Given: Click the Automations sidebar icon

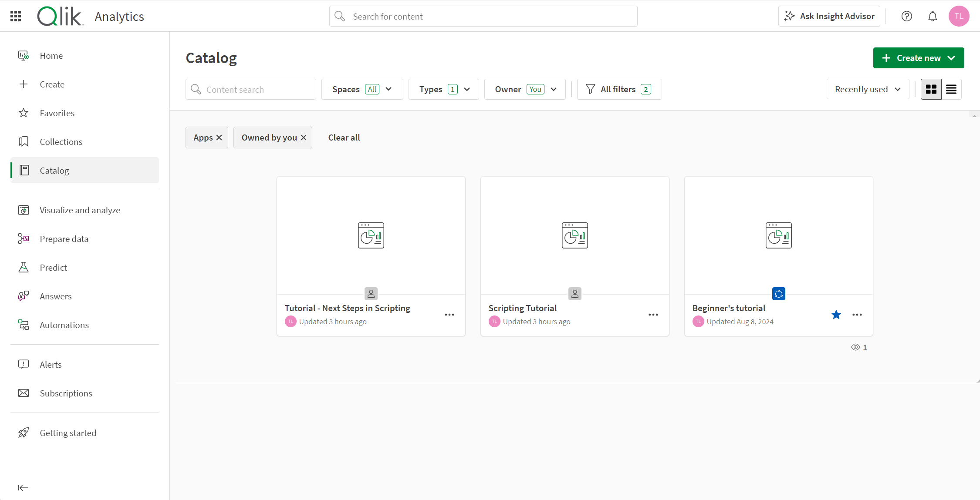Looking at the screenshot, I should click(23, 325).
